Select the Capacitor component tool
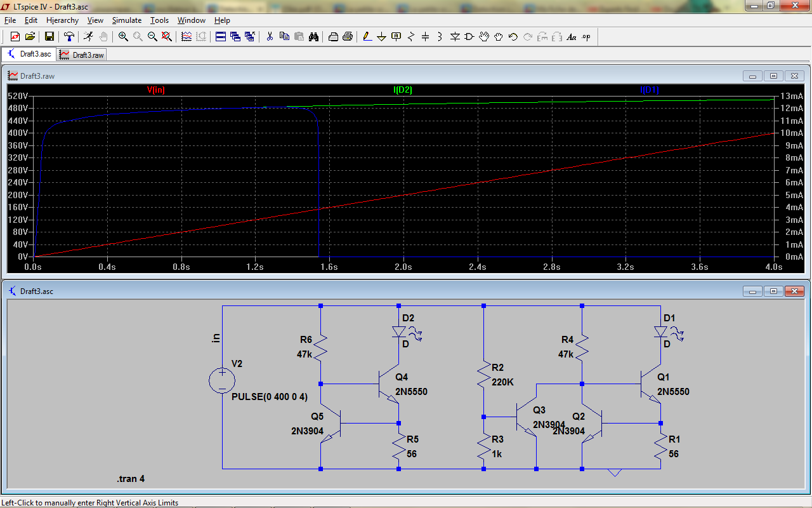 426,37
